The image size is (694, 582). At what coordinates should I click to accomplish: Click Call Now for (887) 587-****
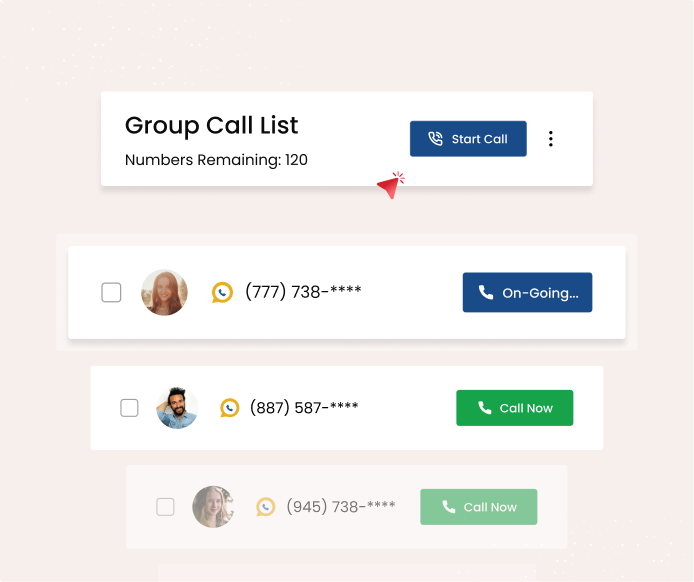(514, 408)
